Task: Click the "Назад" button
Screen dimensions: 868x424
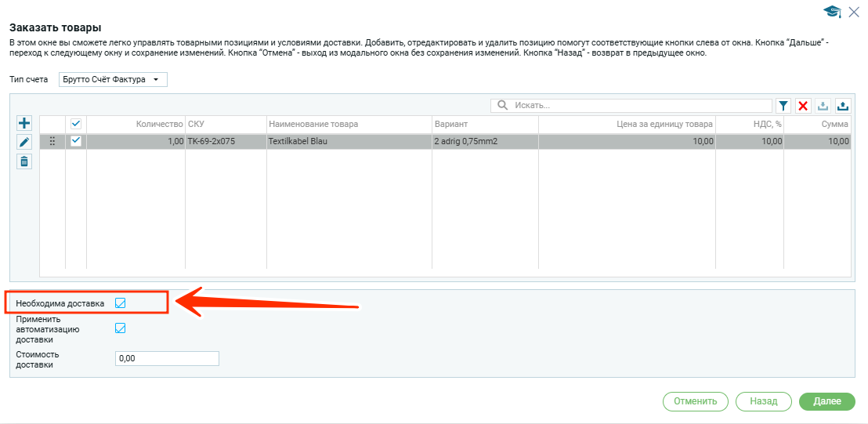Action: [763, 401]
